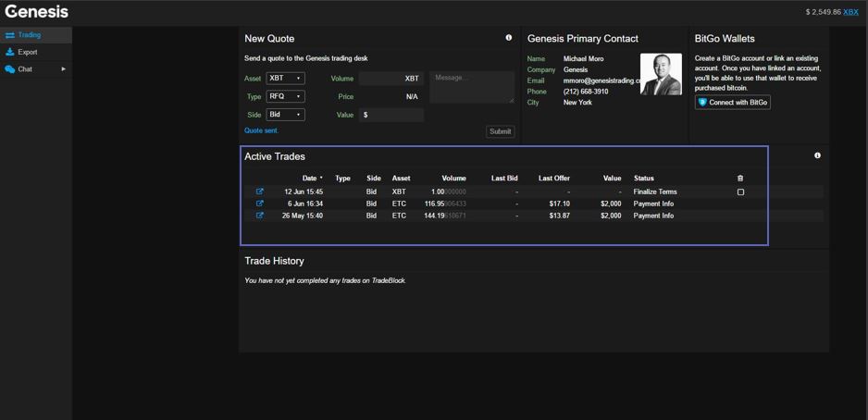The image size is (868, 420).
Task: Click the Side column header
Action: pyautogui.click(x=374, y=179)
